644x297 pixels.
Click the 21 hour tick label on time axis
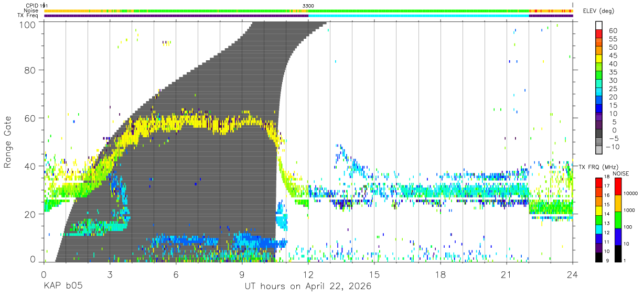coord(507,274)
